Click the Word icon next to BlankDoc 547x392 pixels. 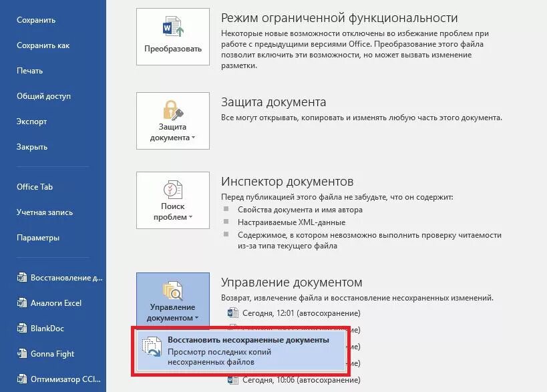coord(22,328)
